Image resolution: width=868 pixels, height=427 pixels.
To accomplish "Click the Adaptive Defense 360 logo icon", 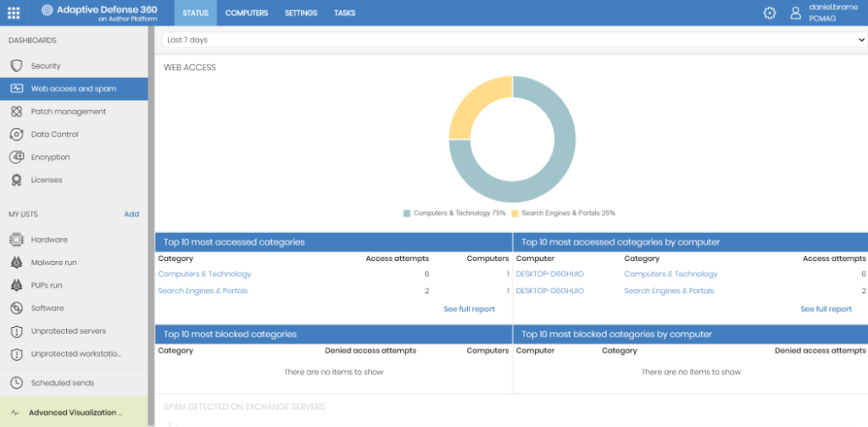I will coord(47,10).
